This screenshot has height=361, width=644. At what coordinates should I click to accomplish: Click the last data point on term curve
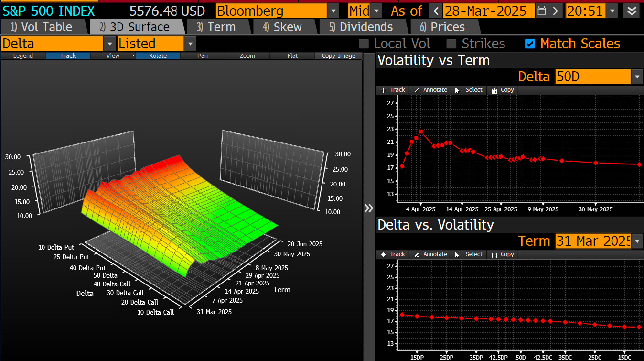(639, 164)
